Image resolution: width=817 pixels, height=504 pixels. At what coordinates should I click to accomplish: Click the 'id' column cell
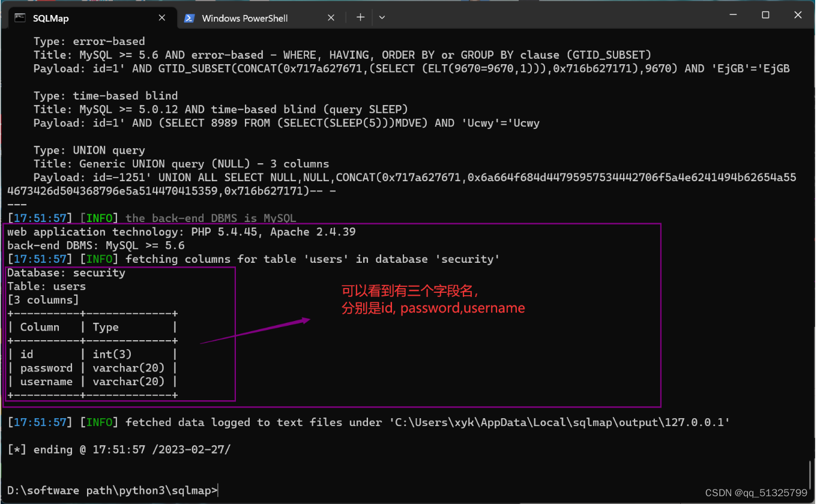pyautogui.click(x=27, y=355)
